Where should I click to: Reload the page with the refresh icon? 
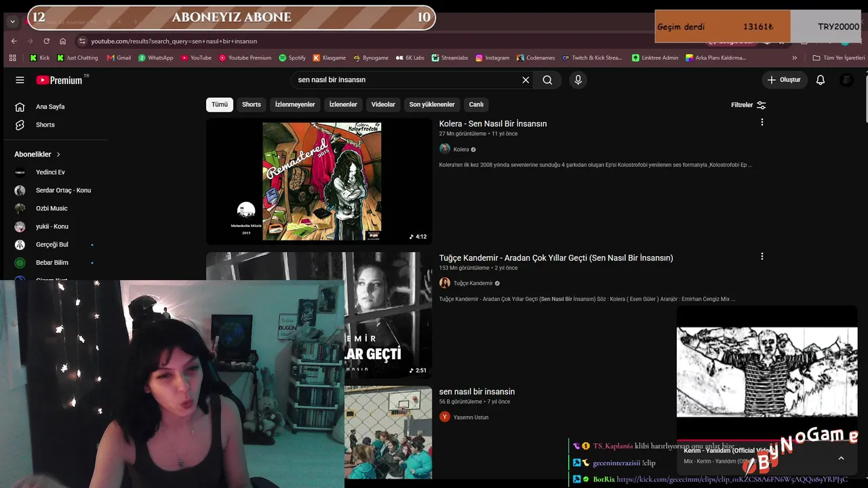pyautogui.click(x=46, y=41)
